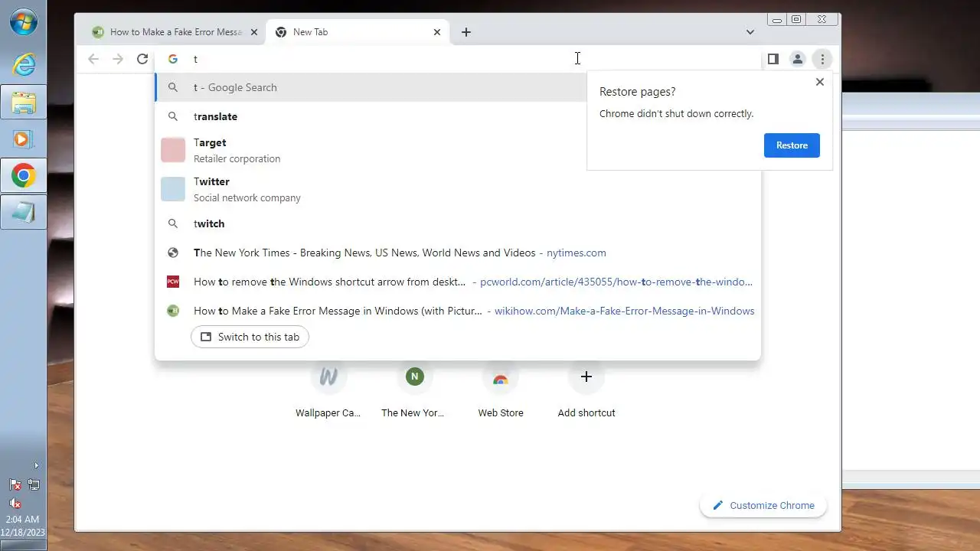Image resolution: width=980 pixels, height=551 pixels.
Task: Click the magnifier icon beside 'twitch'
Action: click(173, 223)
